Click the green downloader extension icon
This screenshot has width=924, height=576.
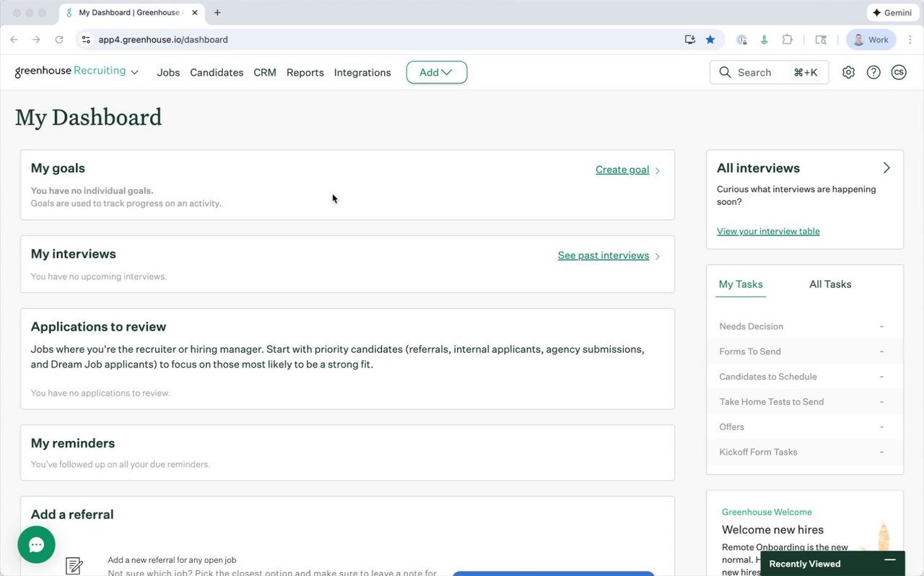tap(764, 40)
